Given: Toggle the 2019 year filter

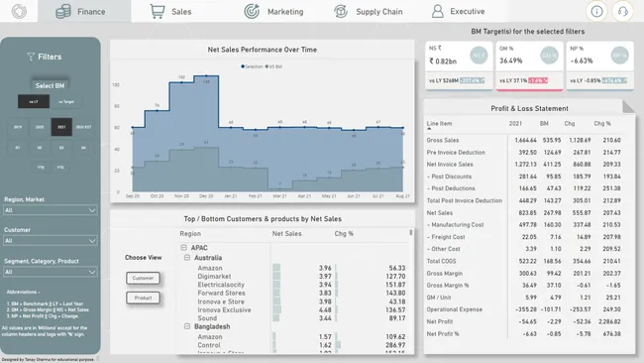Looking at the screenshot, I should pos(18,127).
